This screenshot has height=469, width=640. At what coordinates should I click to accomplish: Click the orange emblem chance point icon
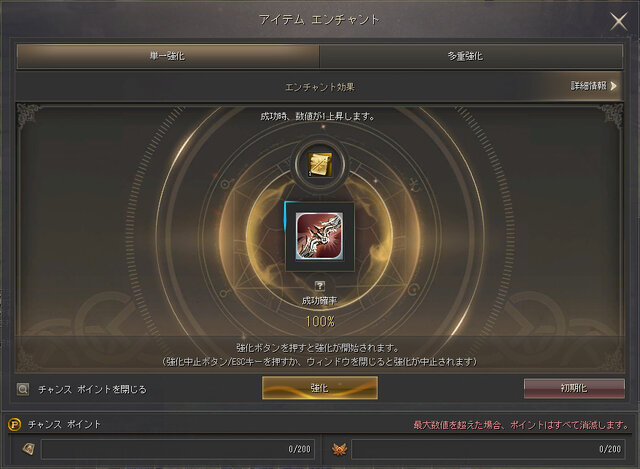339,449
